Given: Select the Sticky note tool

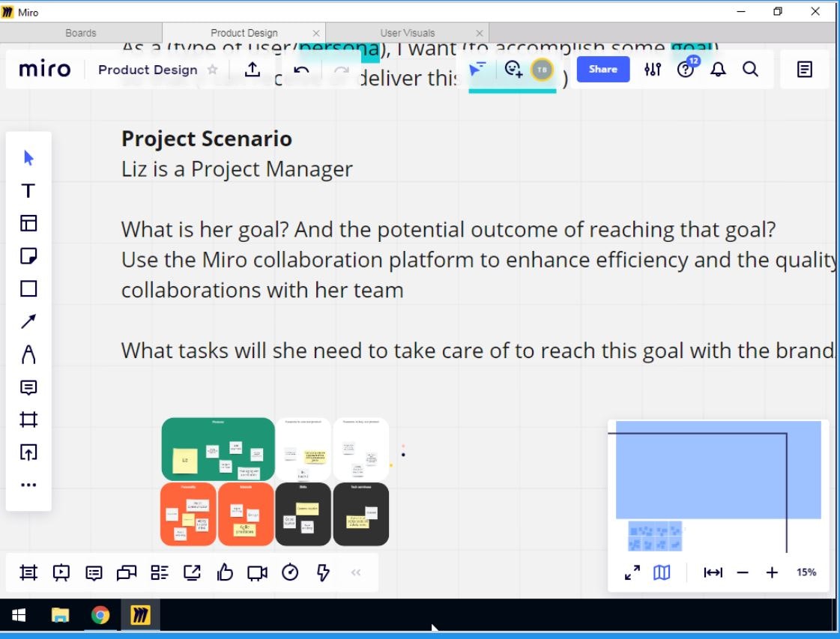Looking at the screenshot, I should coord(28,256).
